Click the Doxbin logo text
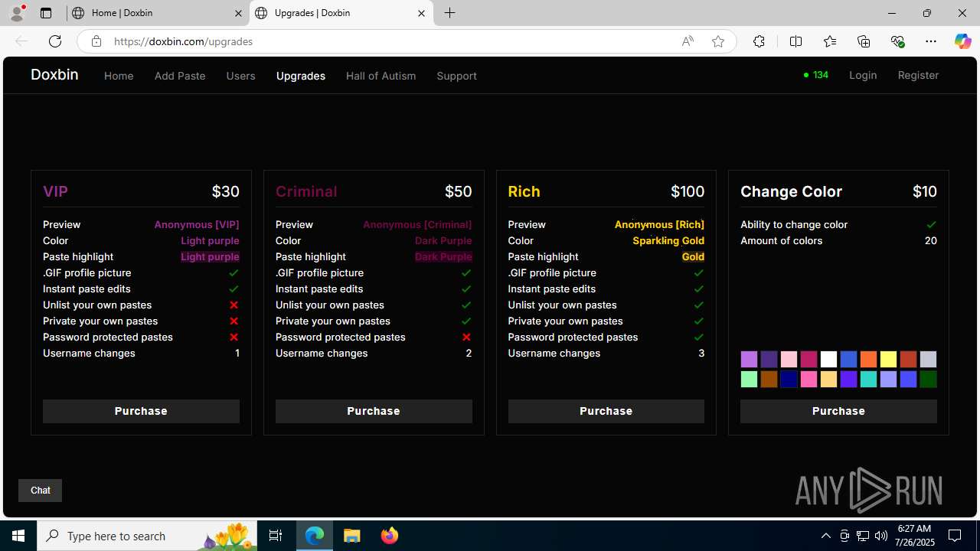980x551 pixels. 54,74
